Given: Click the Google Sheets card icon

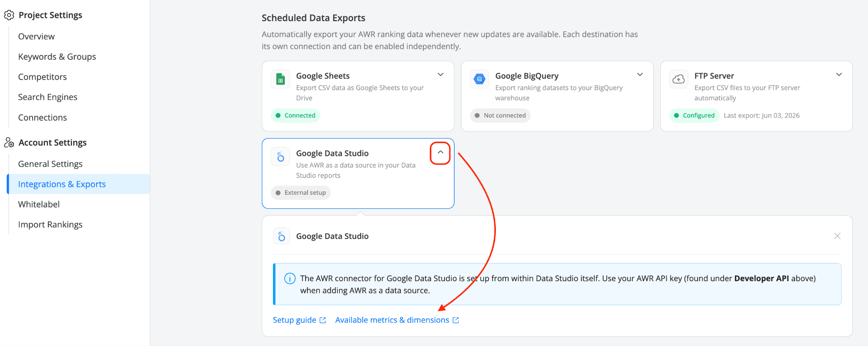Looking at the screenshot, I should [280, 79].
